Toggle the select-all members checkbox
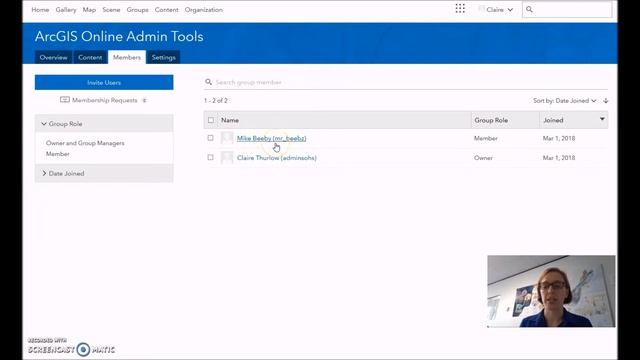 [211, 120]
